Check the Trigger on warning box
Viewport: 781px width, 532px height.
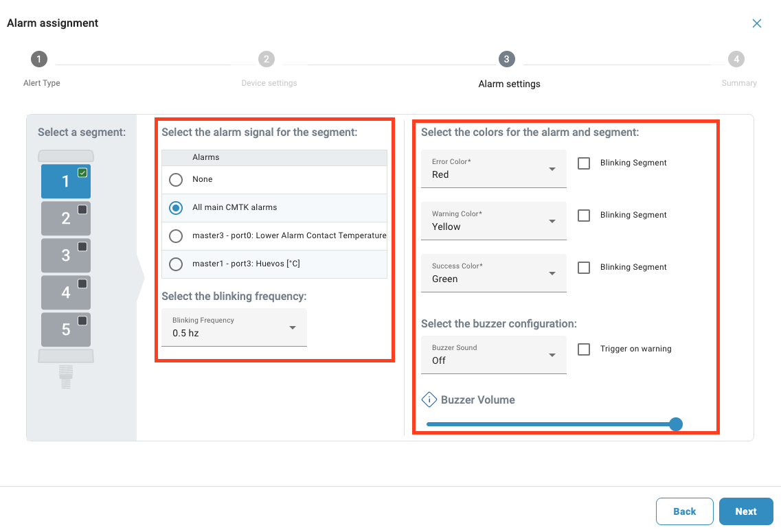[584, 349]
